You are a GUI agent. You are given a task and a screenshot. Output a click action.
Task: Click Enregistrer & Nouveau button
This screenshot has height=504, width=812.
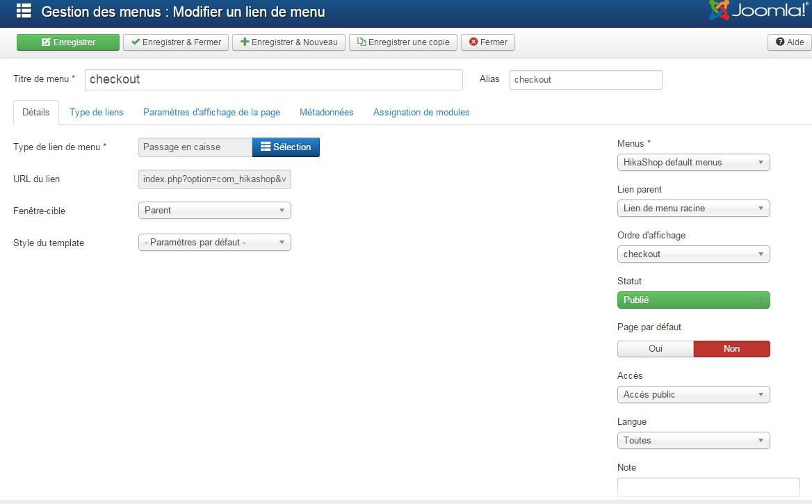pyautogui.click(x=289, y=42)
